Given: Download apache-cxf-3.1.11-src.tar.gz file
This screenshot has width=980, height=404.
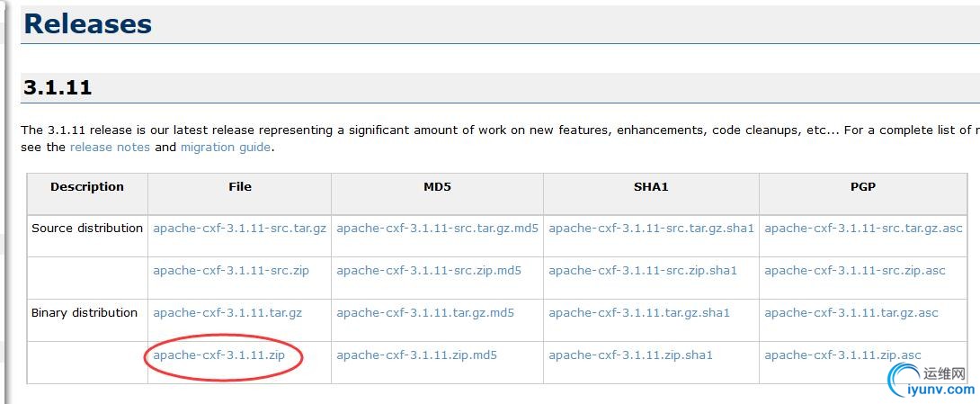Looking at the screenshot, I should click(240, 229).
